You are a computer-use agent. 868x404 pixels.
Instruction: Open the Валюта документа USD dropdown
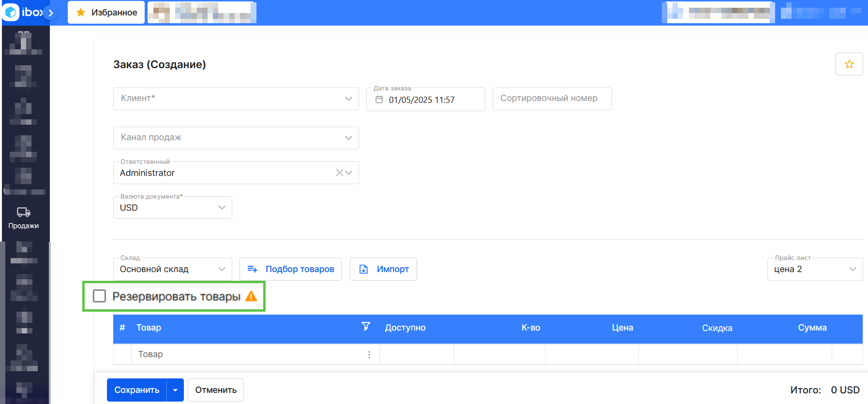coord(172,208)
